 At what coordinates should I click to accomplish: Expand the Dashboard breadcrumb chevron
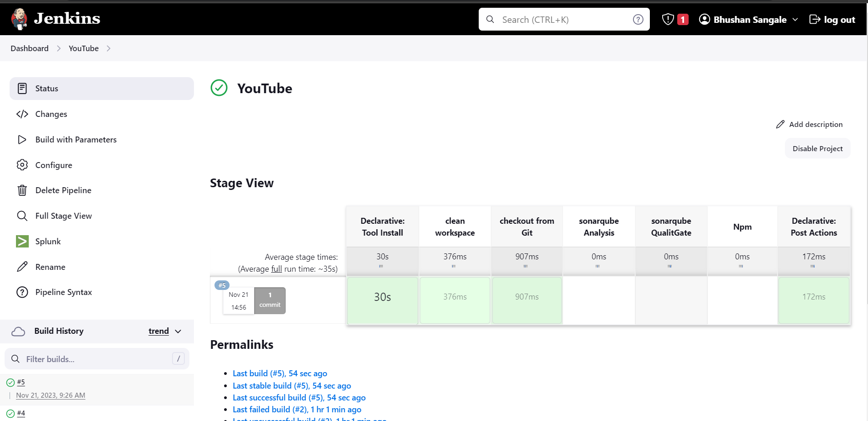pyautogui.click(x=58, y=48)
